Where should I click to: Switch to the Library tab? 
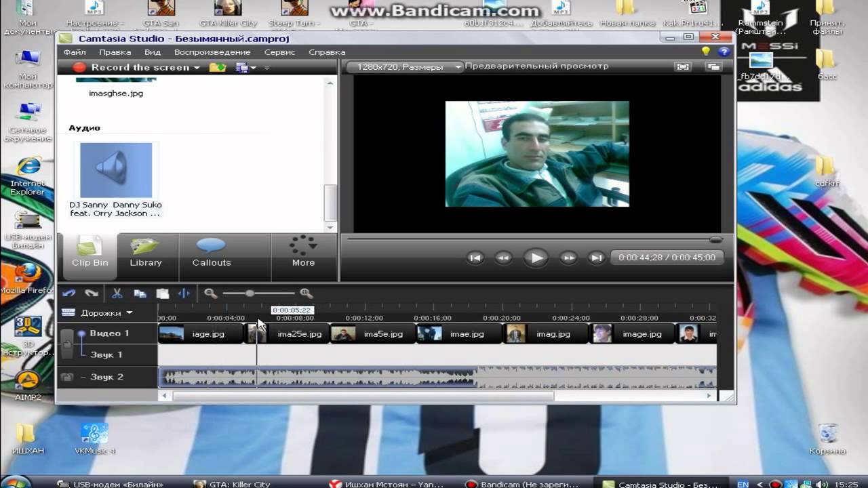coord(146,257)
